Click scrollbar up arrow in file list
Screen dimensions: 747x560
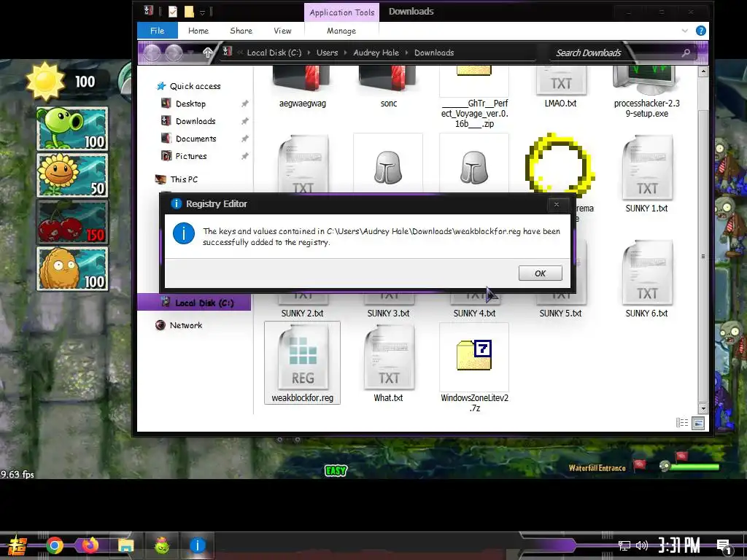[x=703, y=72]
